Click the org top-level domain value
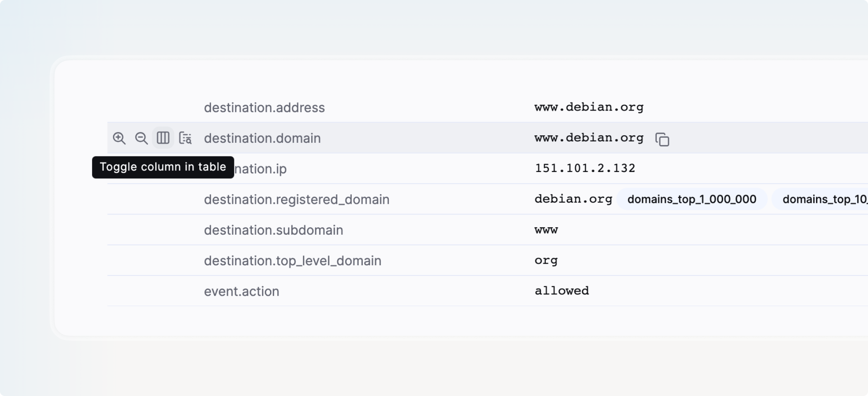This screenshot has height=396, width=868. (x=546, y=261)
